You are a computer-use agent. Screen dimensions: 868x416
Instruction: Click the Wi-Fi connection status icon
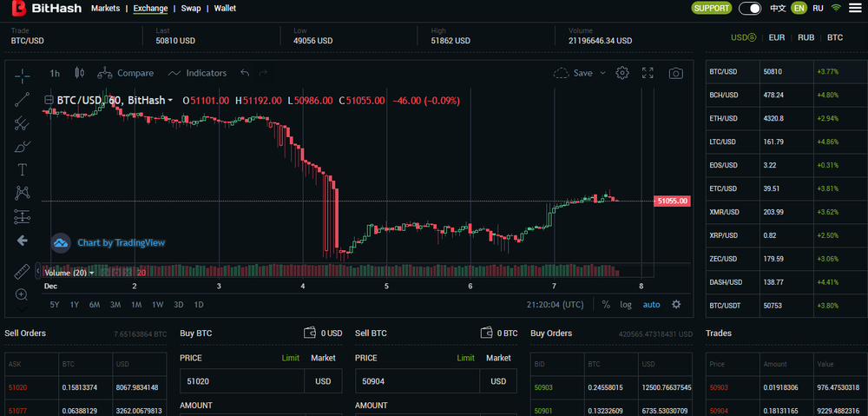coord(836,9)
